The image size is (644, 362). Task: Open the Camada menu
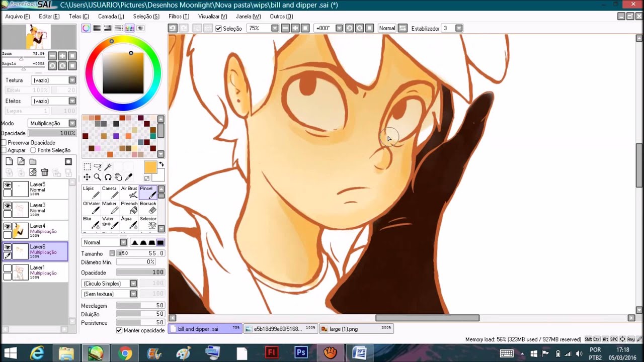(x=111, y=17)
